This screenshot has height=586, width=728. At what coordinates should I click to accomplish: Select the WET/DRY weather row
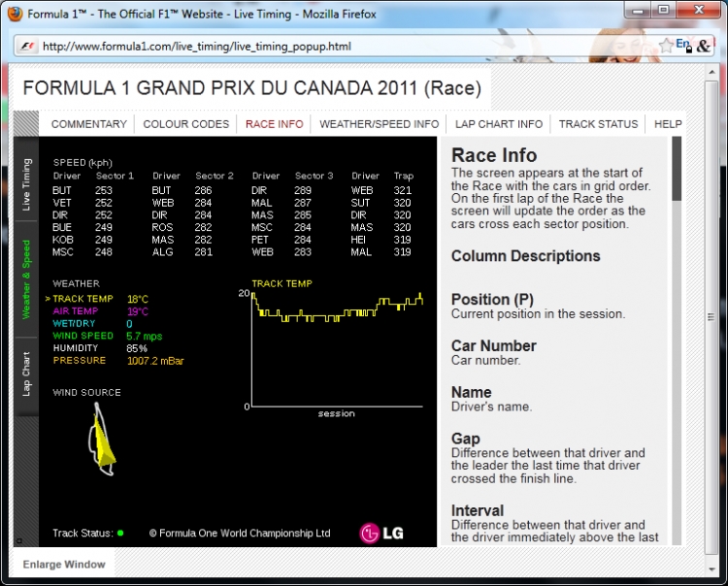[x=93, y=323]
